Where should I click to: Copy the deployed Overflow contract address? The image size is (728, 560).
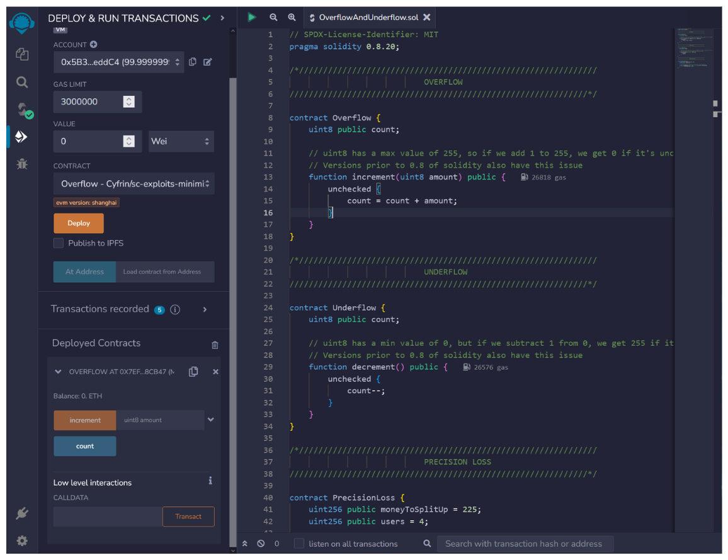(x=193, y=372)
